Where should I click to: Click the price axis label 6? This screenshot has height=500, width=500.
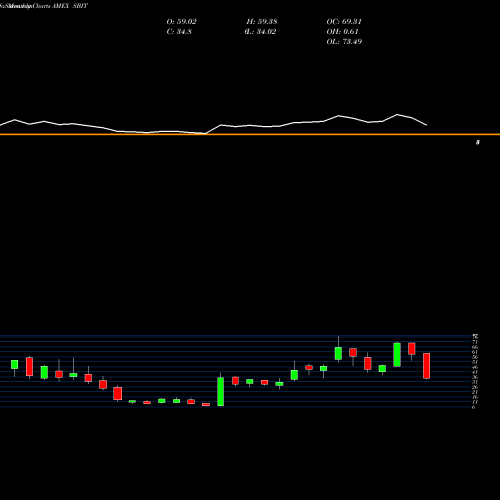click(474, 407)
